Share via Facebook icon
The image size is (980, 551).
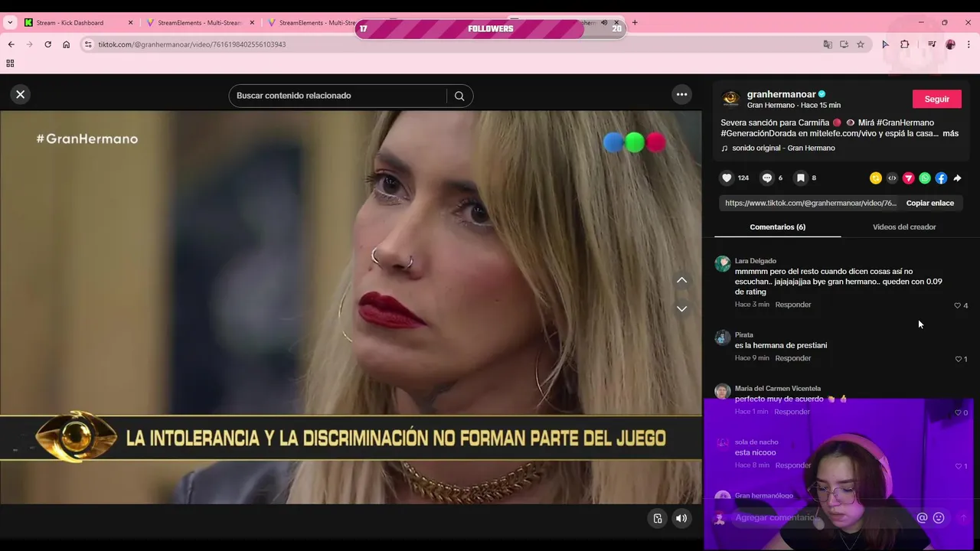[941, 178]
